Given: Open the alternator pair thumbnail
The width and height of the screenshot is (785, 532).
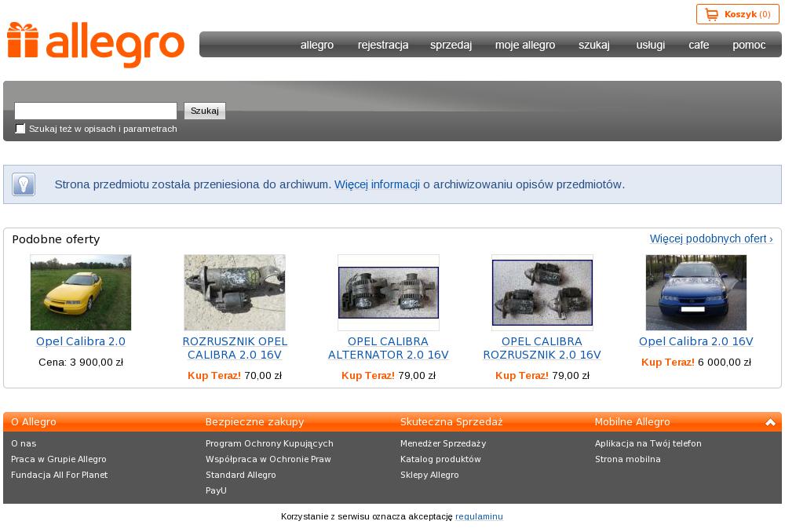Looking at the screenshot, I should 389,292.
